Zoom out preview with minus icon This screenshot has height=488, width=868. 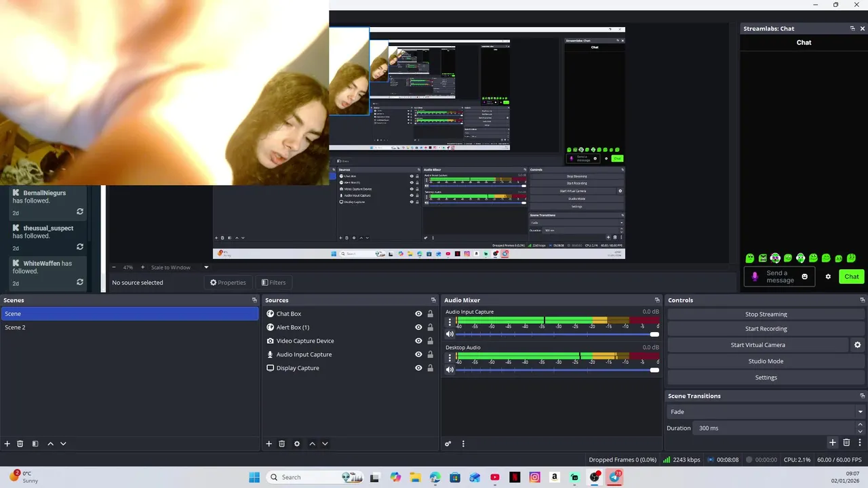point(114,267)
